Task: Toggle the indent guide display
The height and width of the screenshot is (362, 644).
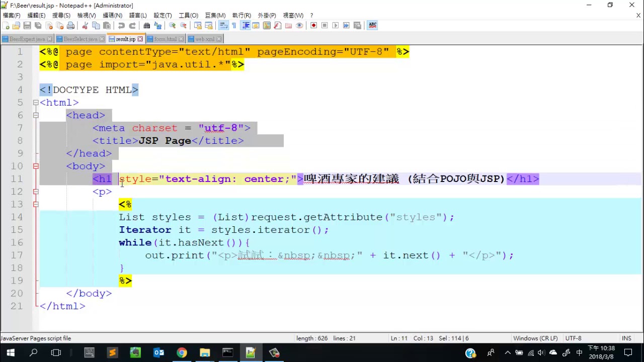Action: click(246, 25)
